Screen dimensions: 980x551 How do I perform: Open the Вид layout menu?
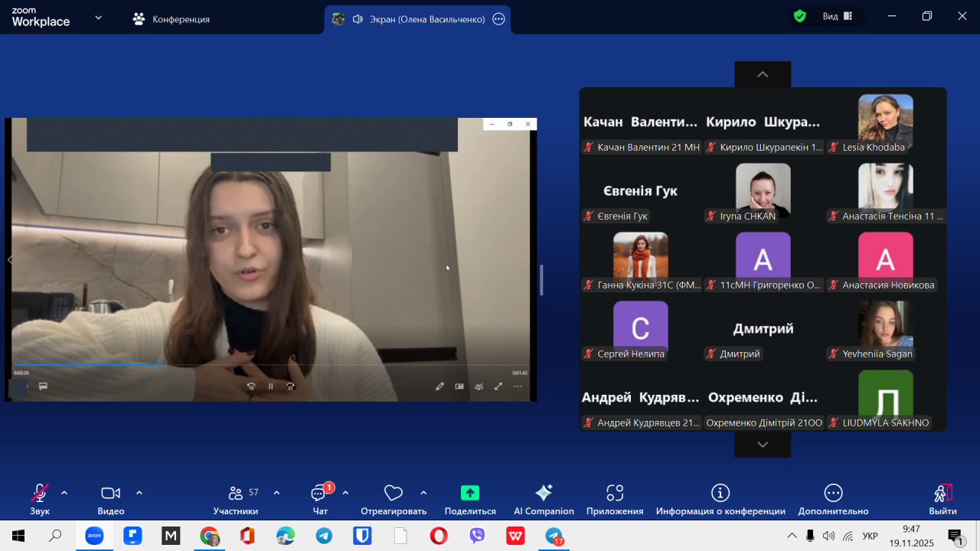coord(838,16)
